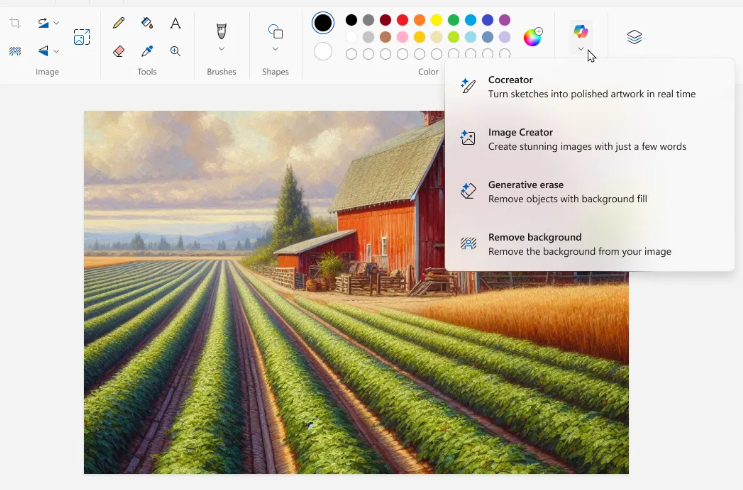Open the Edit colors rainbow wheel
The image size is (743, 490).
(533, 37)
